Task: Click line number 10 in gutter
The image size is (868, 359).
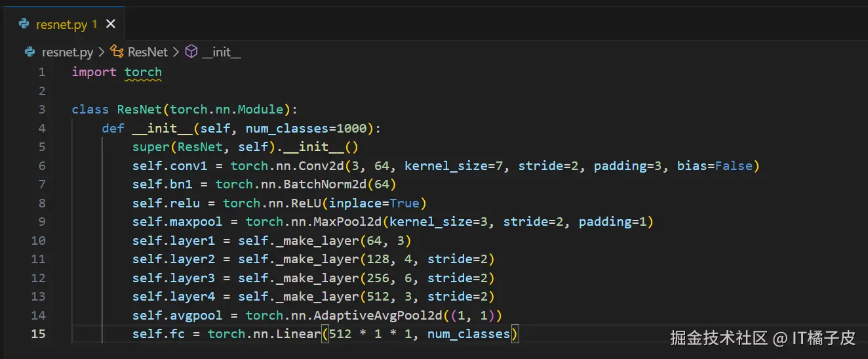Action: [39, 240]
